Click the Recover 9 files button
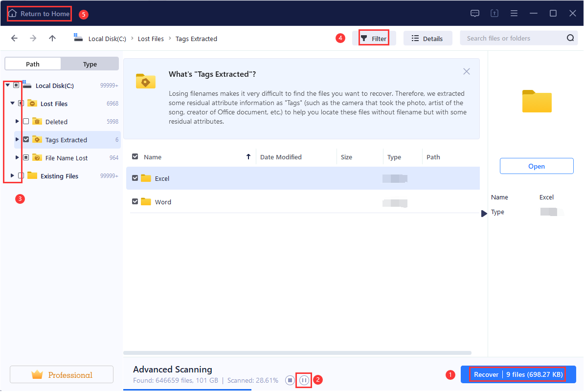 (517, 374)
